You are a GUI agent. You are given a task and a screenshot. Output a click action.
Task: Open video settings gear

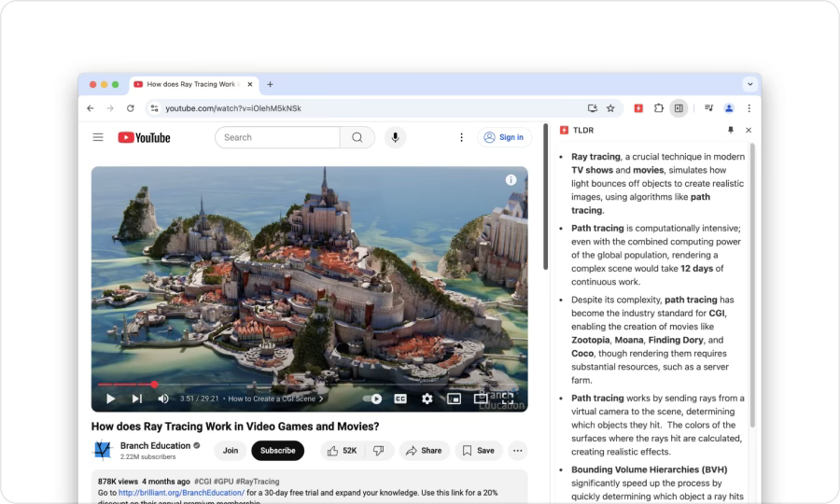427,399
